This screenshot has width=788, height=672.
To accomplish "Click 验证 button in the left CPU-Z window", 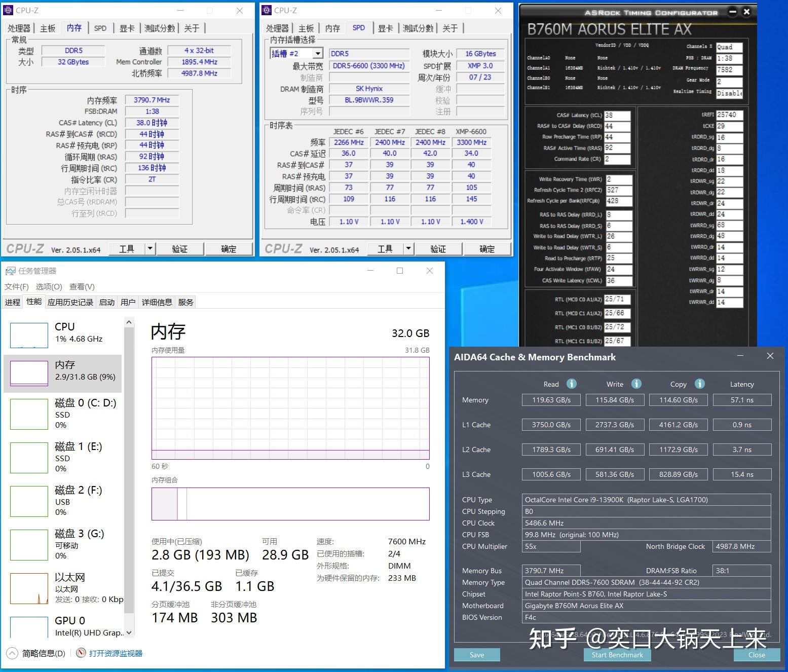I will [x=180, y=248].
